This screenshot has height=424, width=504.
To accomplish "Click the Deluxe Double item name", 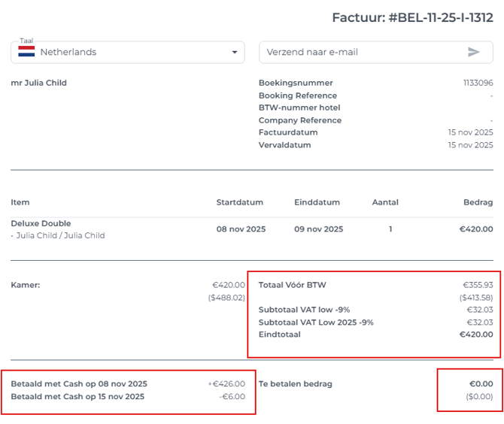I will point(41,223).
